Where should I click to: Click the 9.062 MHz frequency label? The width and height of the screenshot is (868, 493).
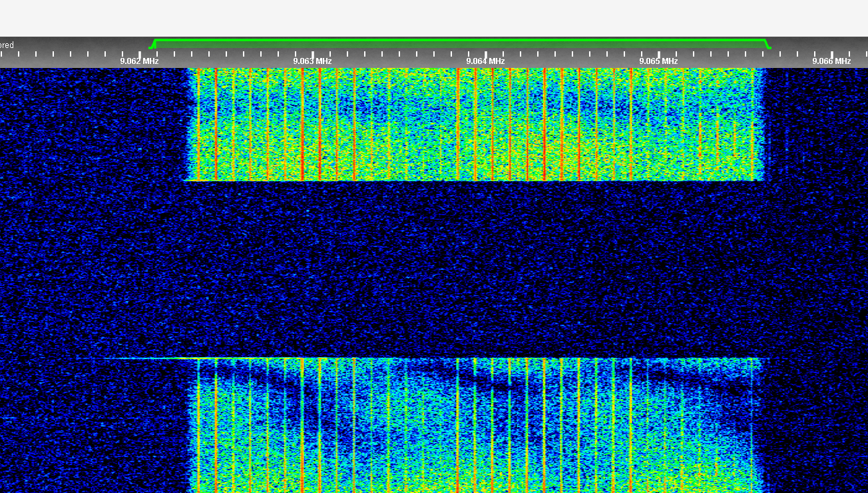click(x=139, y=61)
